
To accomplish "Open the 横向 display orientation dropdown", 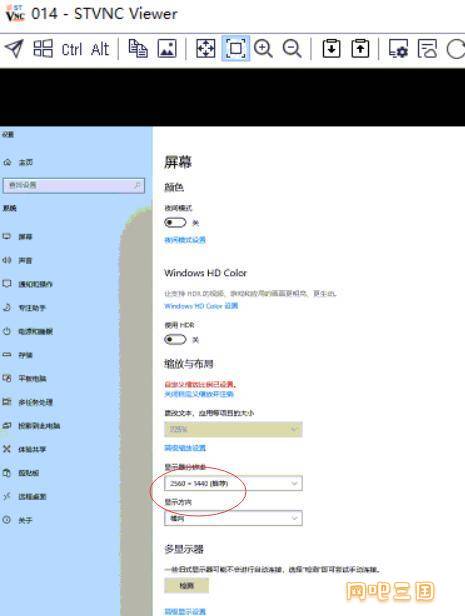I will 233,518.
